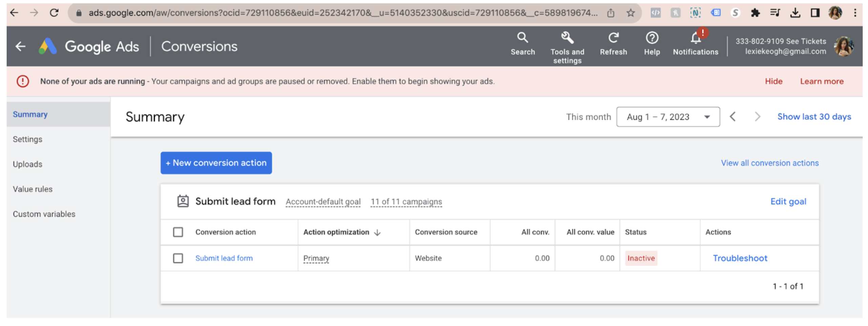Select Summary in the left sidebar

[x=58, y=114]
